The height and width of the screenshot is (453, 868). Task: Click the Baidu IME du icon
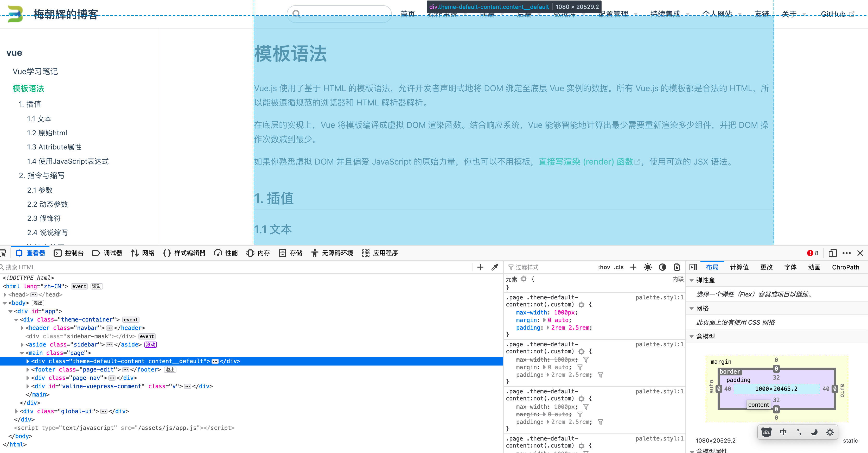click(766, 432)
